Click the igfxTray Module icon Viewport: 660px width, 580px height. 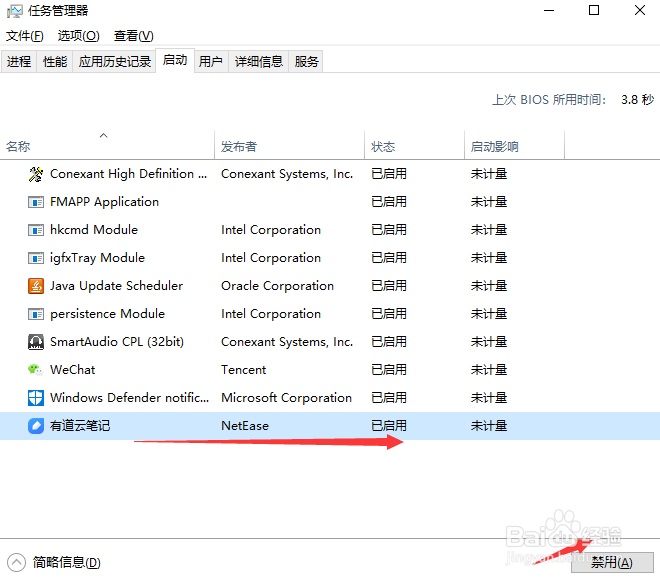click(36, 258)
